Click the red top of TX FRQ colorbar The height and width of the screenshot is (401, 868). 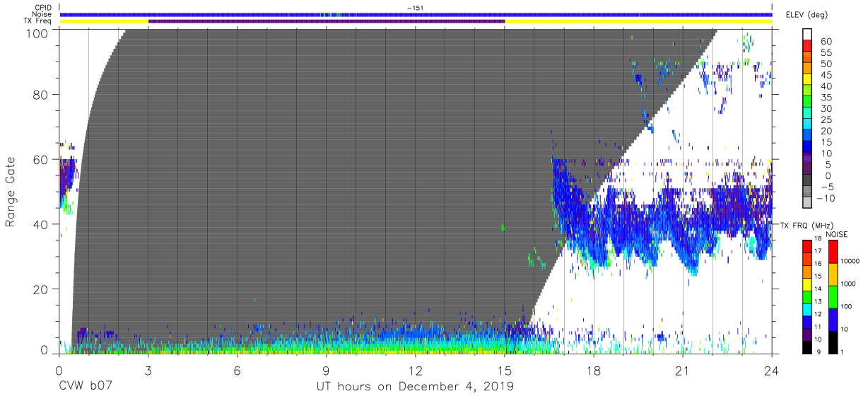(x=808, y=247)
